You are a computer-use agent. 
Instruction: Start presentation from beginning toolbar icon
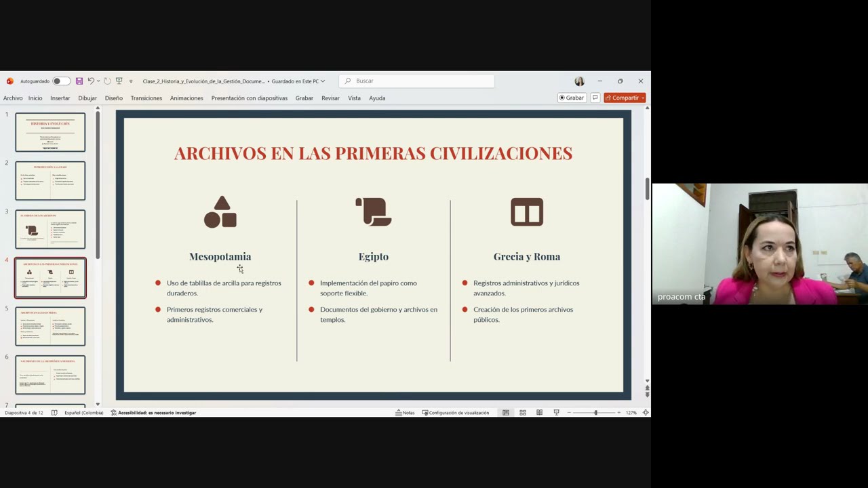pos(119,81)
